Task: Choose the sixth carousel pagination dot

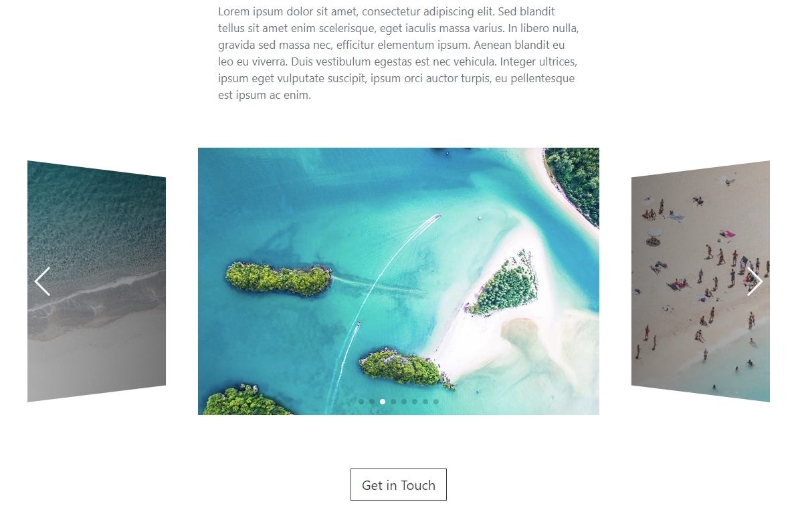Action: [x=415, y=402]
